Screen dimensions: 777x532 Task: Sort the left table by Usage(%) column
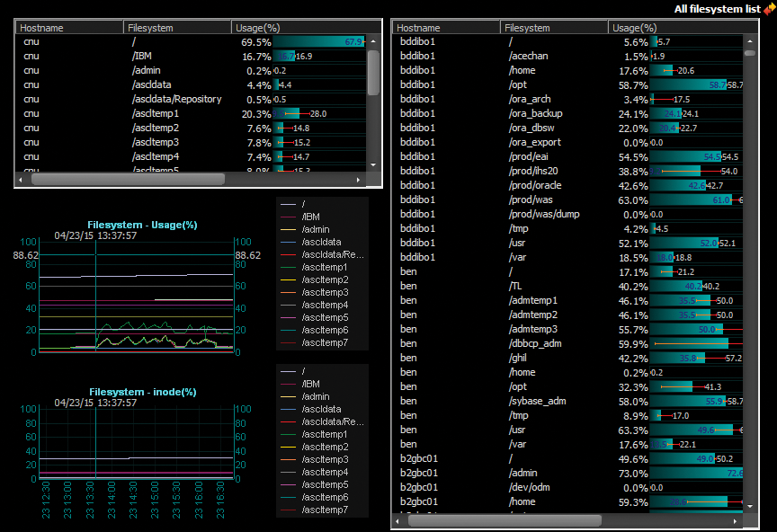[x=257, y=27]
